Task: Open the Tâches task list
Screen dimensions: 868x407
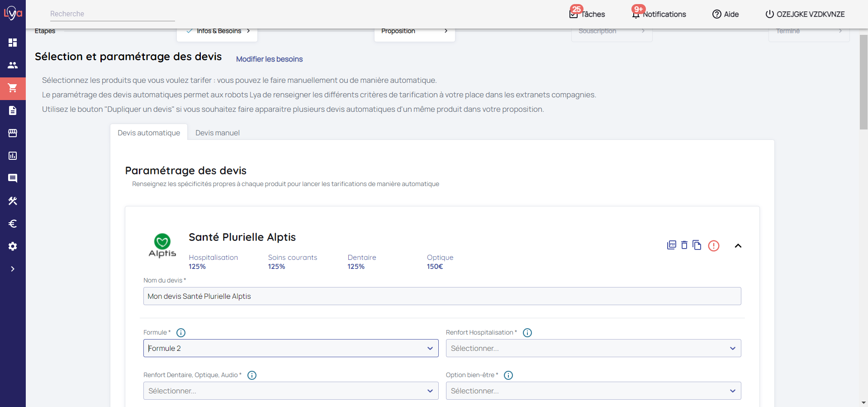Action: point(587,14)
